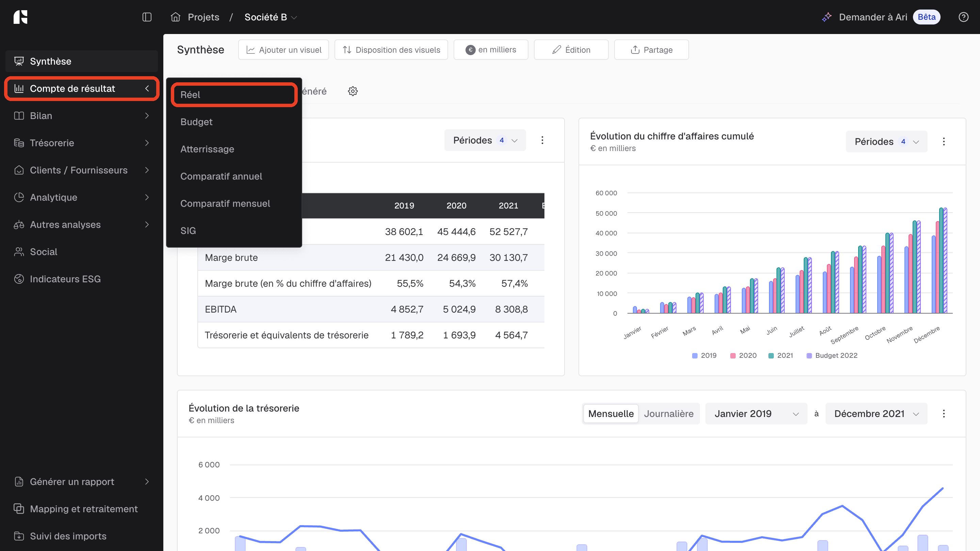Image resolution: width=980 pixels, height=551 pixels.
Task: Click the en milliers unit button
Action: 491,50
